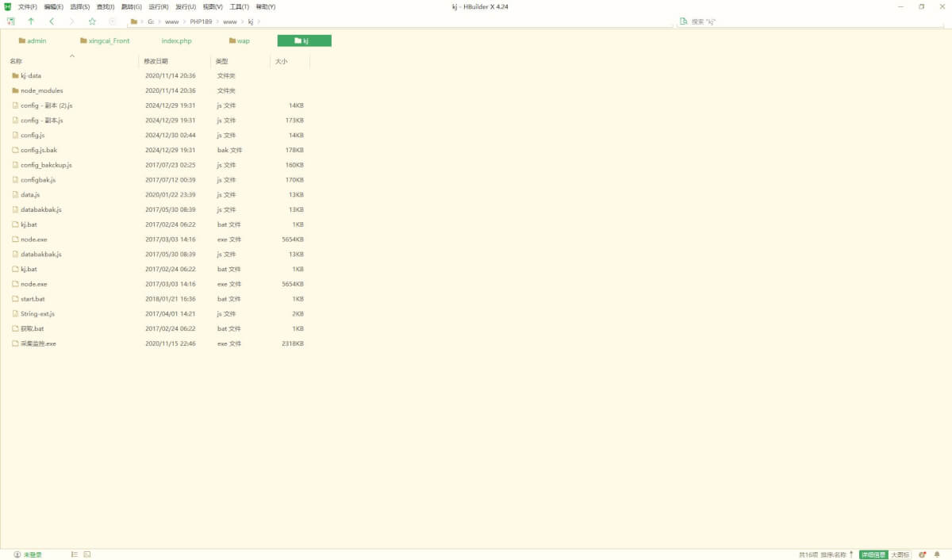Open the index.php tab
Viewport: 952px width, 560px height.
[176, 40]
